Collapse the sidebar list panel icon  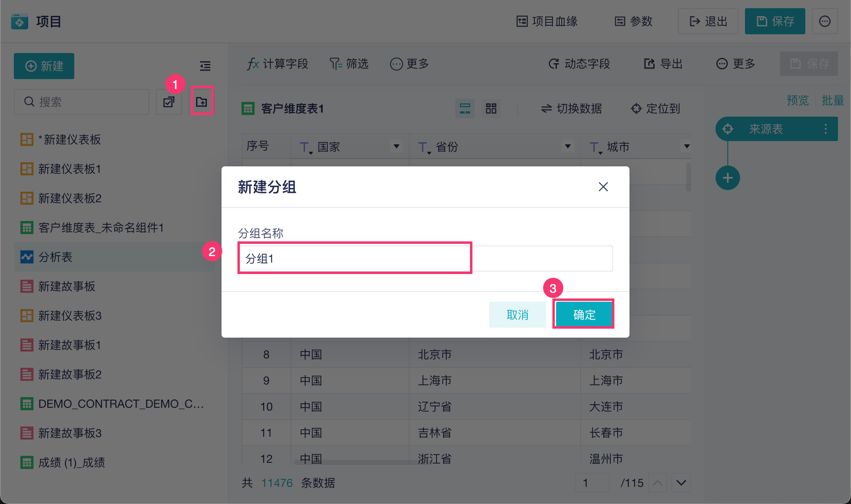(x=205, y=66)
